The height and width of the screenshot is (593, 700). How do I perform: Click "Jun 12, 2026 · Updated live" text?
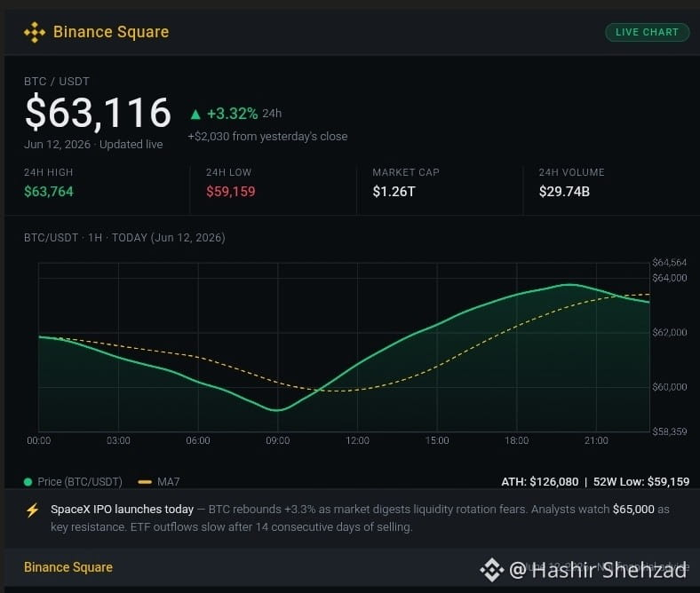[x=93, y=145]
